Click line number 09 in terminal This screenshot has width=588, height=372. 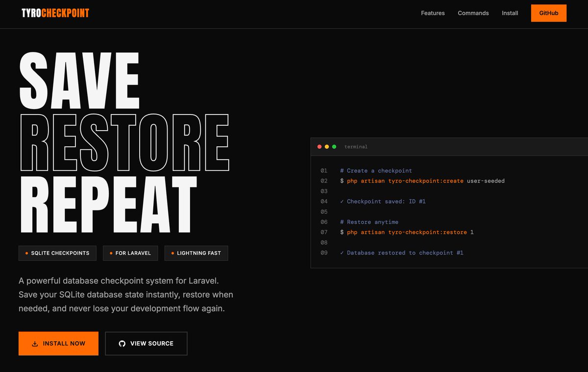324,253
